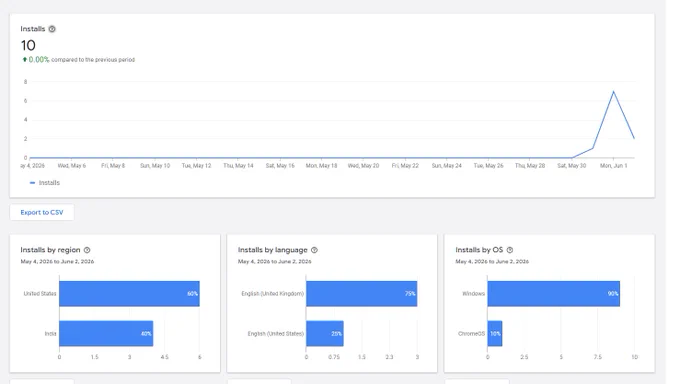
Task: Click the Export to CSV button
Action: point(42,212)
